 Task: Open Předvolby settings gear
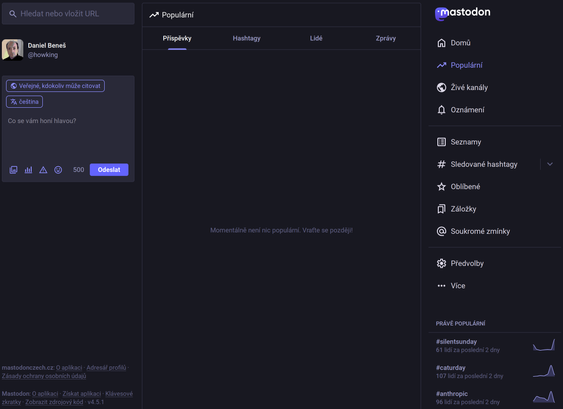(x=460, y=264)
